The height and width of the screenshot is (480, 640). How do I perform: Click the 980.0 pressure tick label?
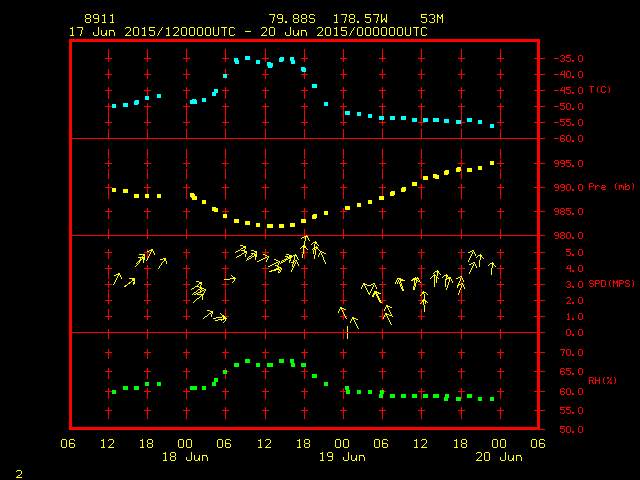point(568,236)
